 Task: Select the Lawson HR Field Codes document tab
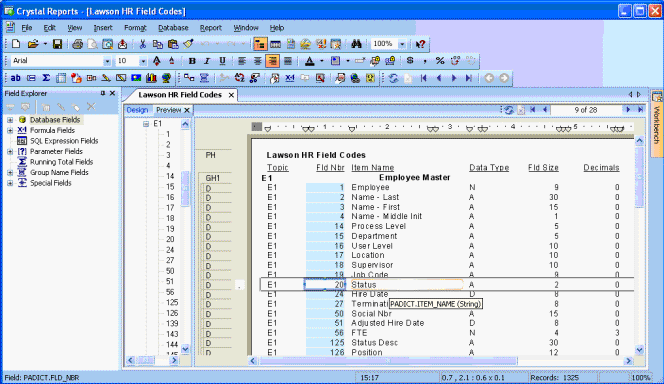tap(180, 95)
